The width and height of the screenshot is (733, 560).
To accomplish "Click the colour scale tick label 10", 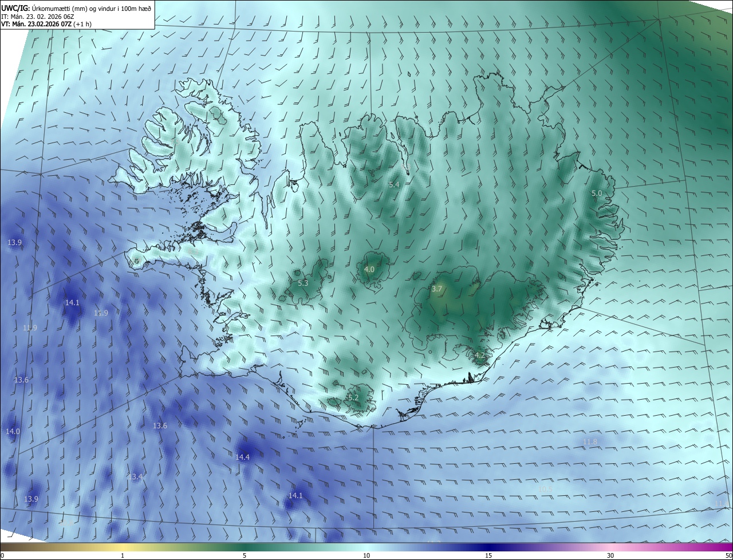I will [x=366, y=555].
